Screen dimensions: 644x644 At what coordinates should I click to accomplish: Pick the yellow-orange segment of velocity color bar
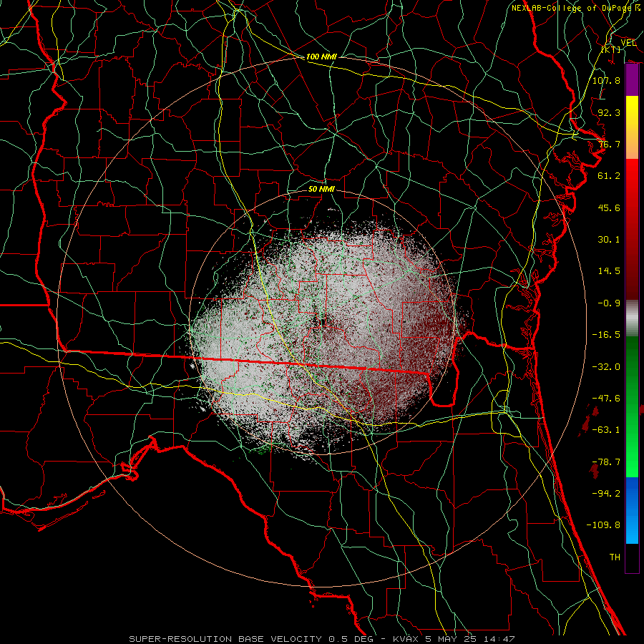point(632,127)
